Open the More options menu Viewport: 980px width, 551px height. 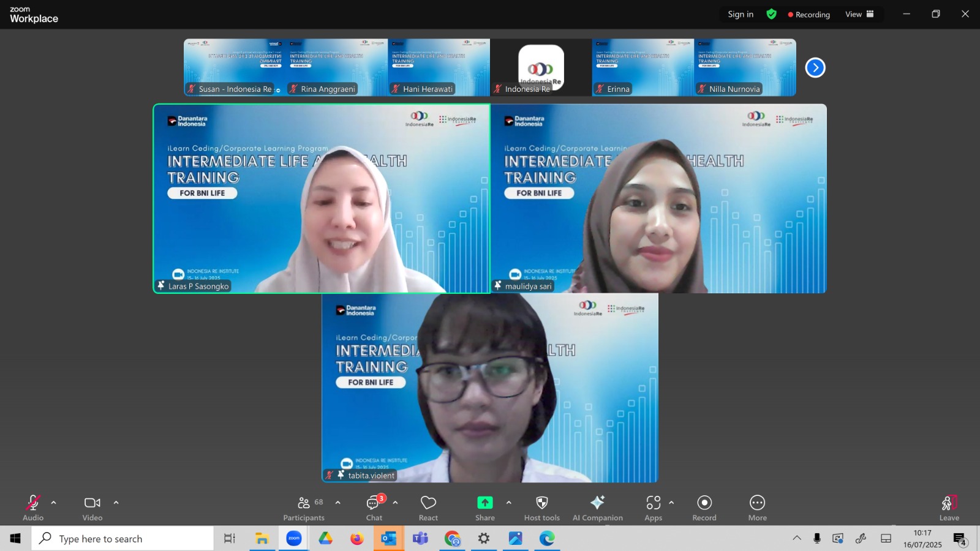758,508
